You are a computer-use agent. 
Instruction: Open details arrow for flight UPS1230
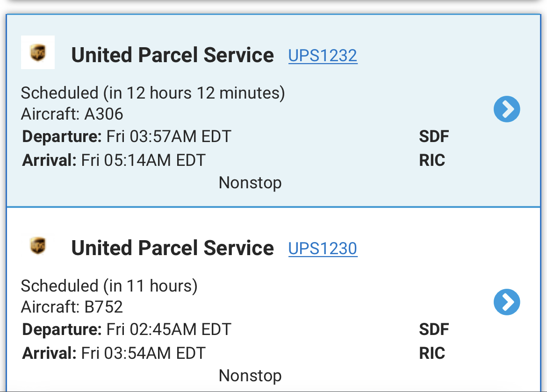pos(507,302)
